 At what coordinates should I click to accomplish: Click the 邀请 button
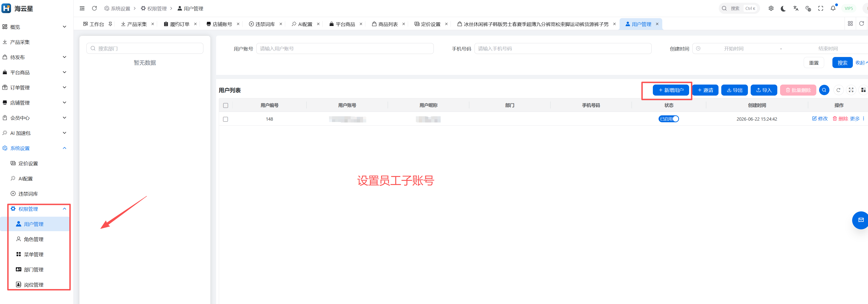click(705, 90)
